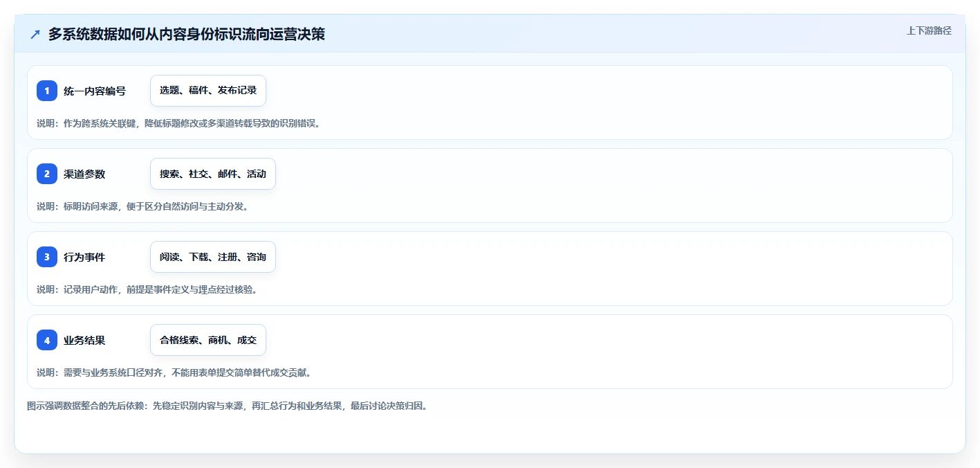
Task: Click the step 3 number badge
Action: [47, 257]
